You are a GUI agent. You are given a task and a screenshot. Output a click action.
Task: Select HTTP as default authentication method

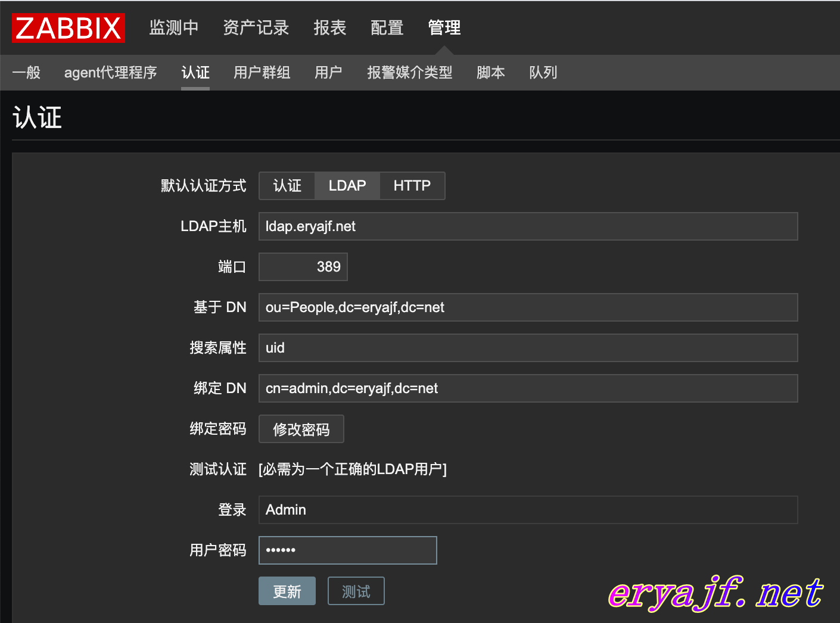[412, 186]
